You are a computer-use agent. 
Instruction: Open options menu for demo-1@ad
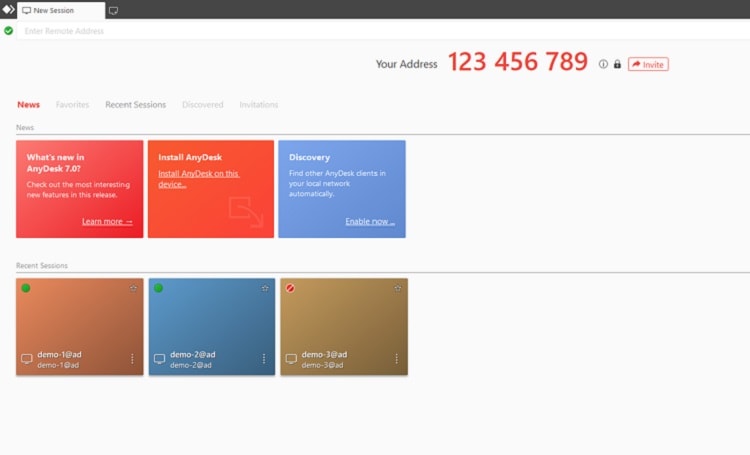click(x=132, y=359)
